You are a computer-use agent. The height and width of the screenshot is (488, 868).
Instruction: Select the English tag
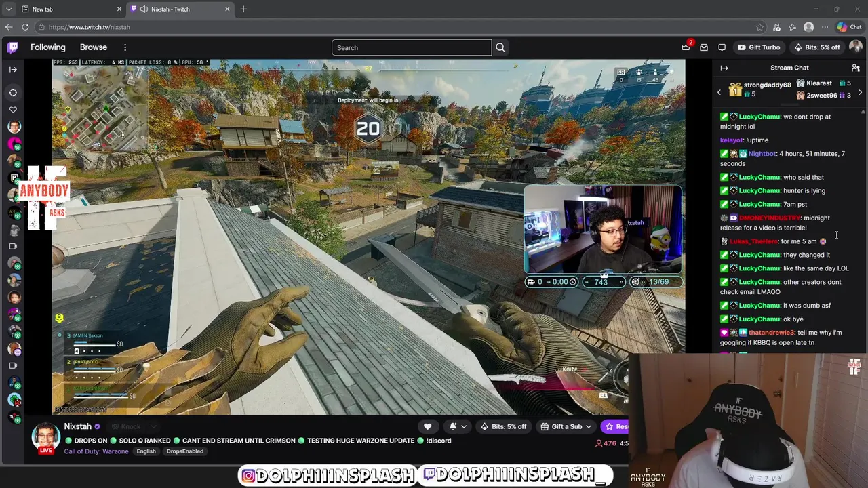(146, 451)
